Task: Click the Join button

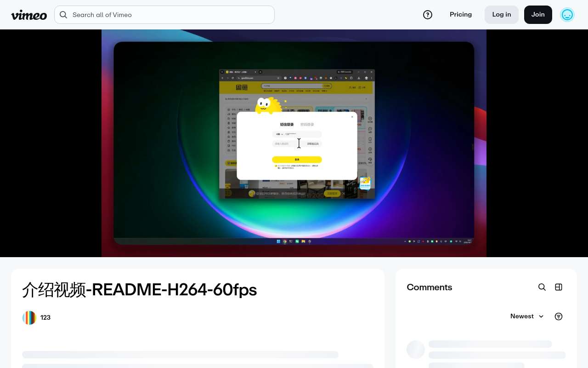Action: [x=538, y=15]
